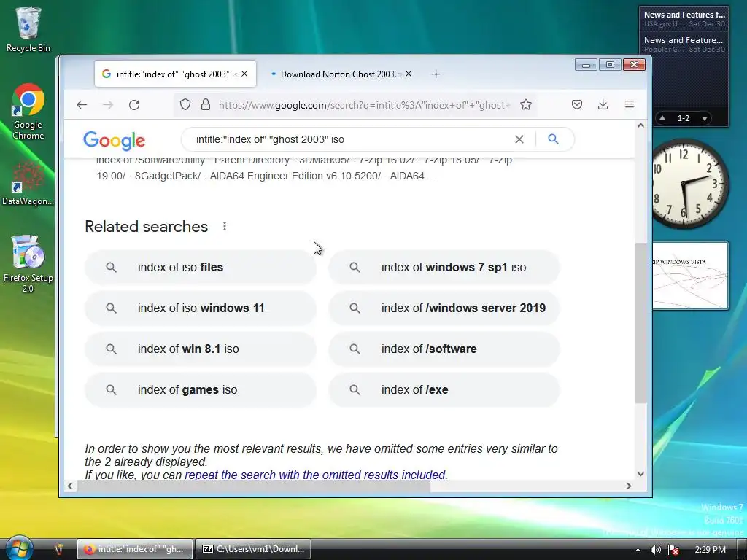The height and width of the screenshot is (560, 747).
Task: Click magnifier icon beside 'index of /exe'
Action: tap(355, 390)
